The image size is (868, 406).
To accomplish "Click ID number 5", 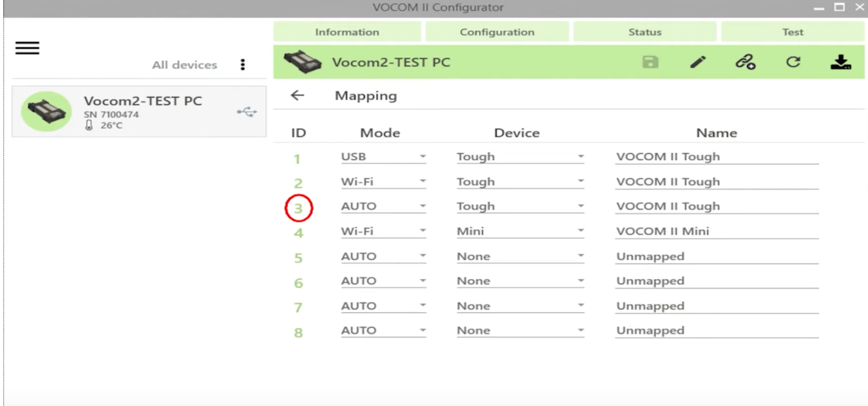I will click(x=298, y=259).
